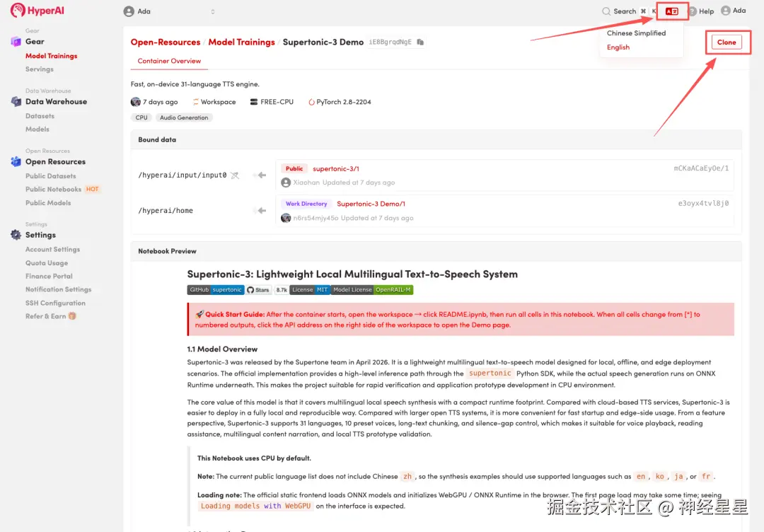Copy the container ID iE8BgrqdNgE

coord(420,42)
